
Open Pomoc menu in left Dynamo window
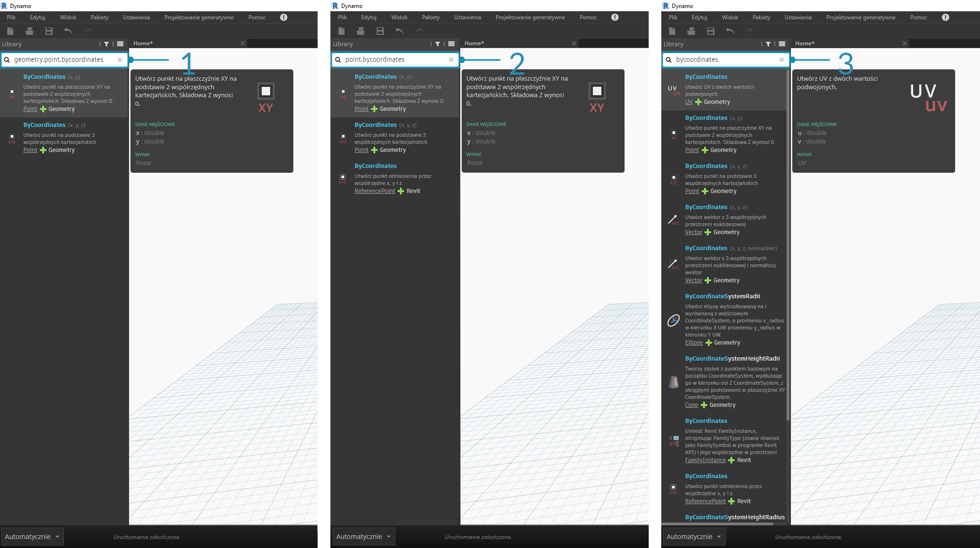[257, 17]
